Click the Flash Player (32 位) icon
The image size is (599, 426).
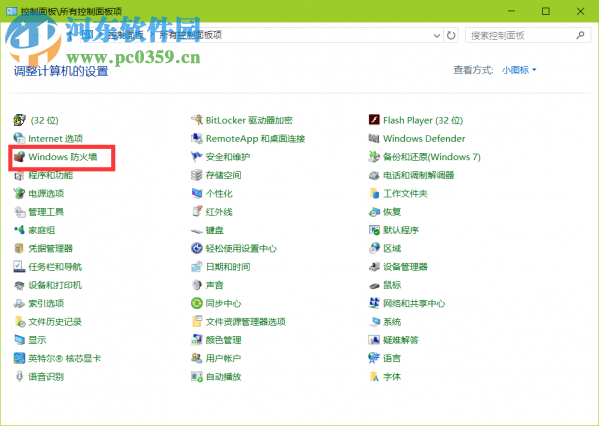(x=374, y=120)
